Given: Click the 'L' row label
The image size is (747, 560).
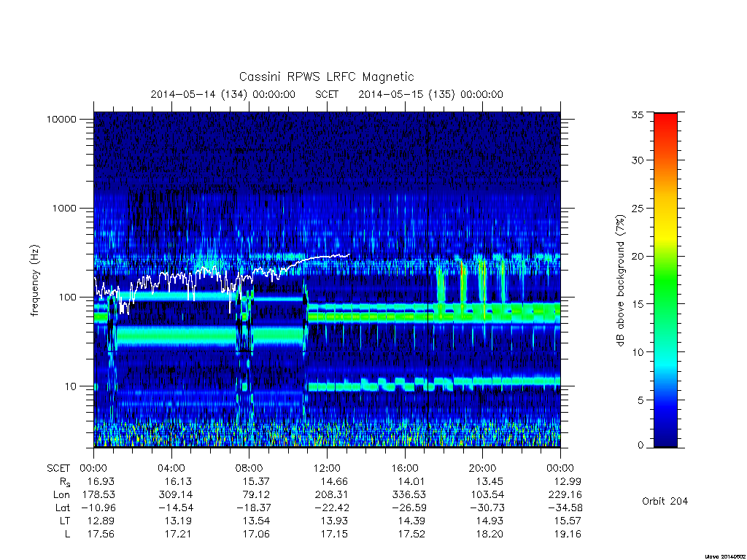Looking at the screenshot, I should [67, 534].
